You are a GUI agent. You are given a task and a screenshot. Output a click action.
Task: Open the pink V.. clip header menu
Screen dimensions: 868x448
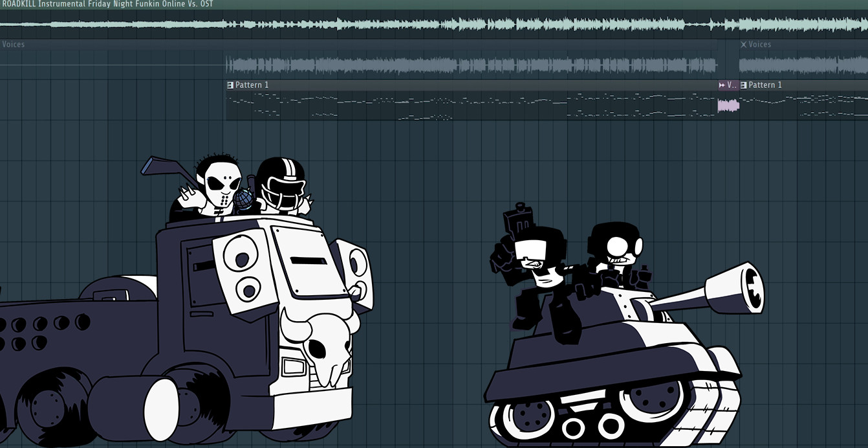pyautogui.click(x=731, y=85)
